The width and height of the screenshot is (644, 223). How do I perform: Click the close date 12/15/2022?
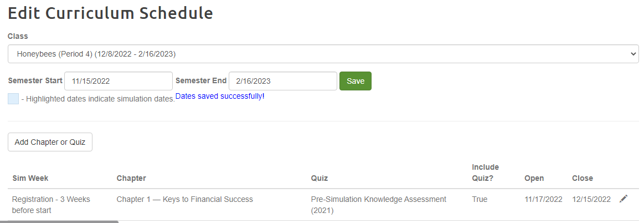pyautogui.click(x=591, y=199)
